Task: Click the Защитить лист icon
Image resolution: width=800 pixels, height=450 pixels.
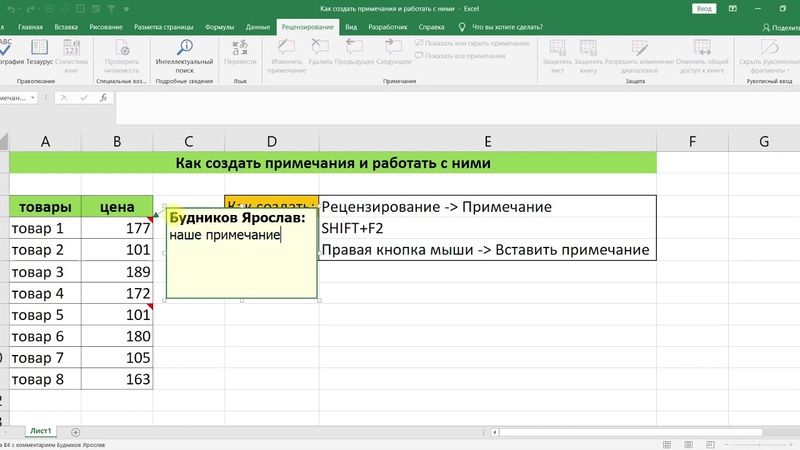Action: [x=557, y=48]
